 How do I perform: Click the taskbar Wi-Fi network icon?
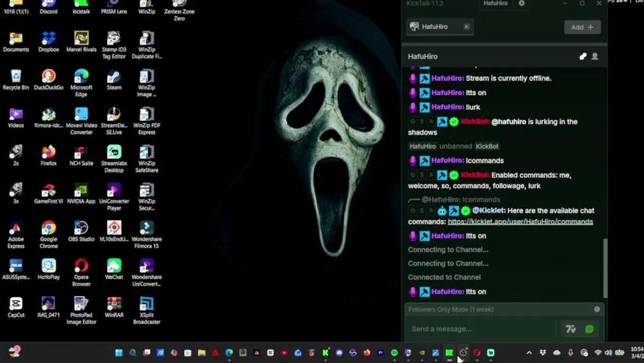[x=598, y=353]
